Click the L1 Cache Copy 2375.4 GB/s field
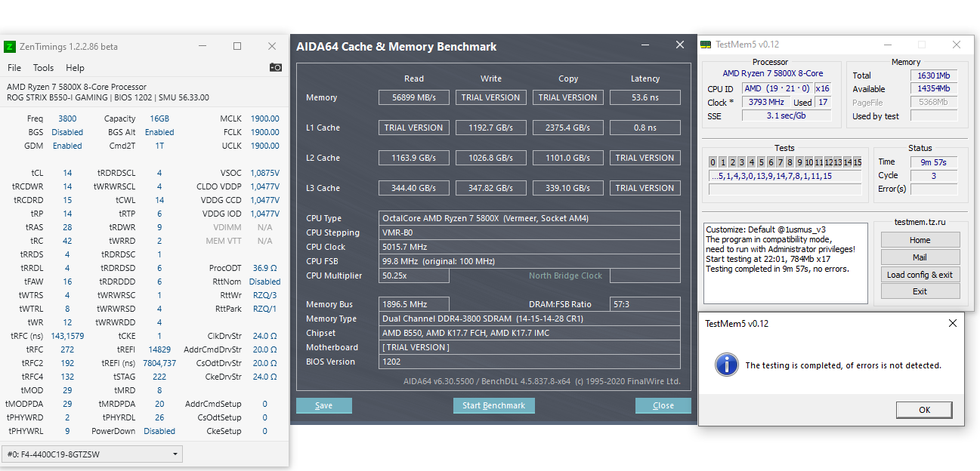 pos(568,128)
